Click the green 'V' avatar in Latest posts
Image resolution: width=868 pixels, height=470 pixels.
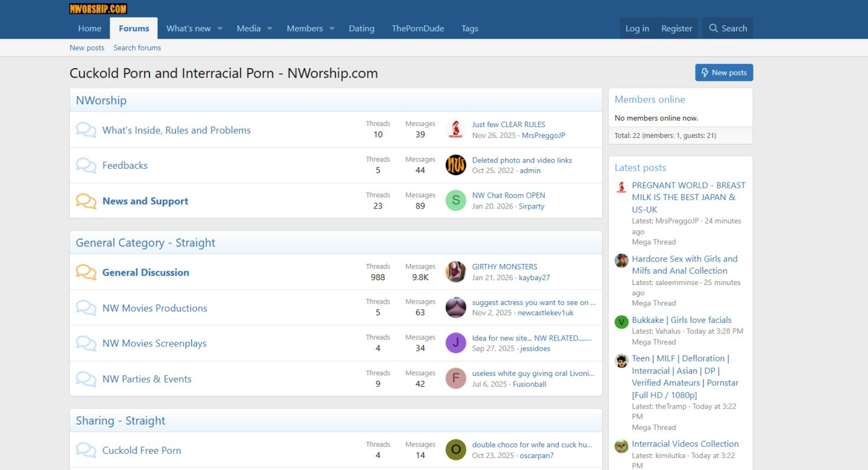(621, 322)
